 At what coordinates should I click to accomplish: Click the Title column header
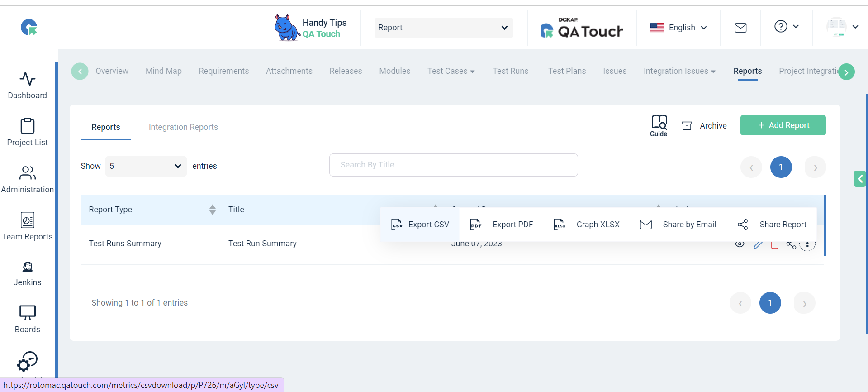point(236,210)
